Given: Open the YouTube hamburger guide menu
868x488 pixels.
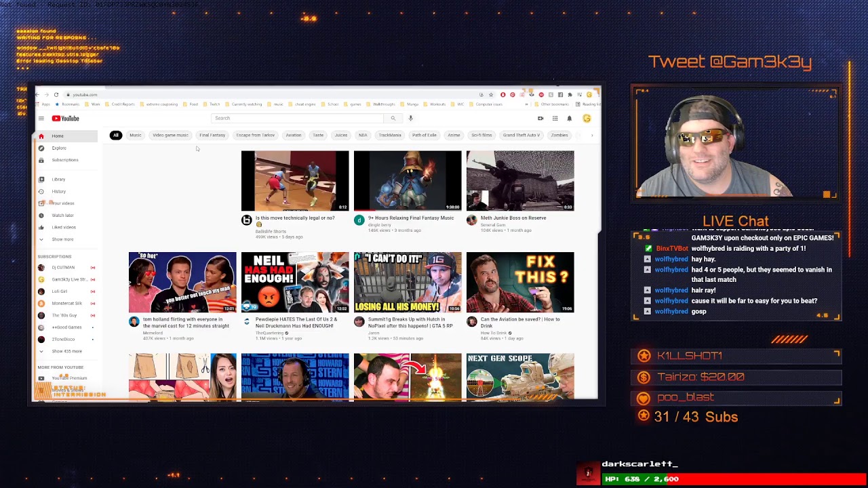Looking at the screenshot, I should pos(41,119).
